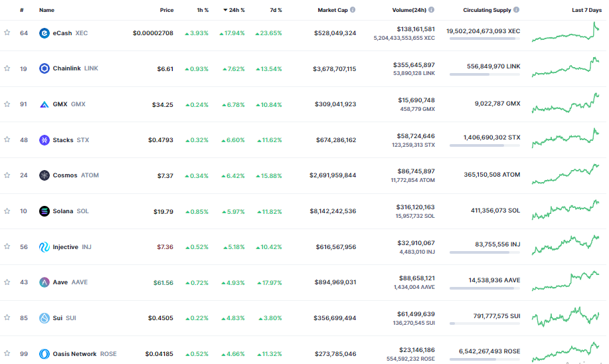Star GMX for the watchlist
Image resolution: width=609 pixels, height=364 pixels.
(x=7, y=104)
